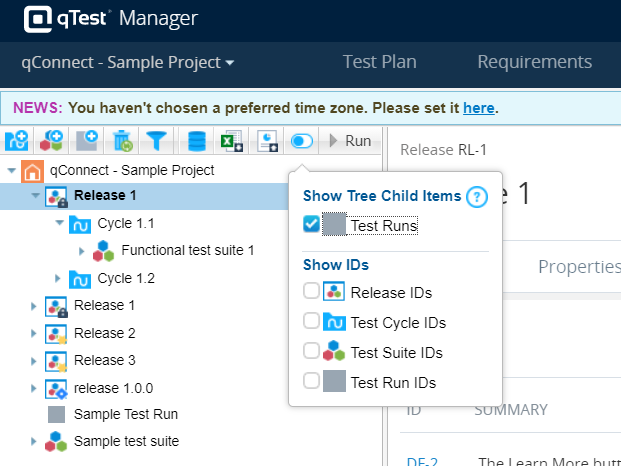Enable the Release IDs checkbox
This screenshot has height=466, width=621.
[311, 291]
